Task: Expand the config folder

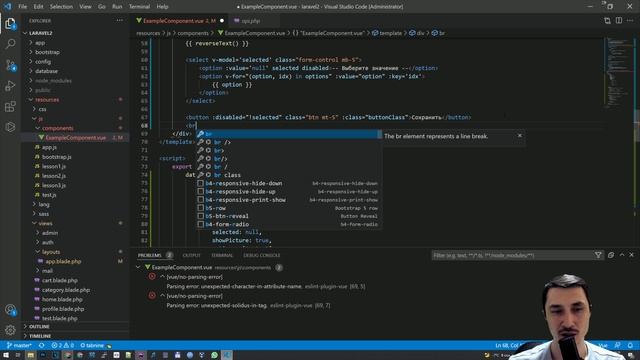Action: 76,62
